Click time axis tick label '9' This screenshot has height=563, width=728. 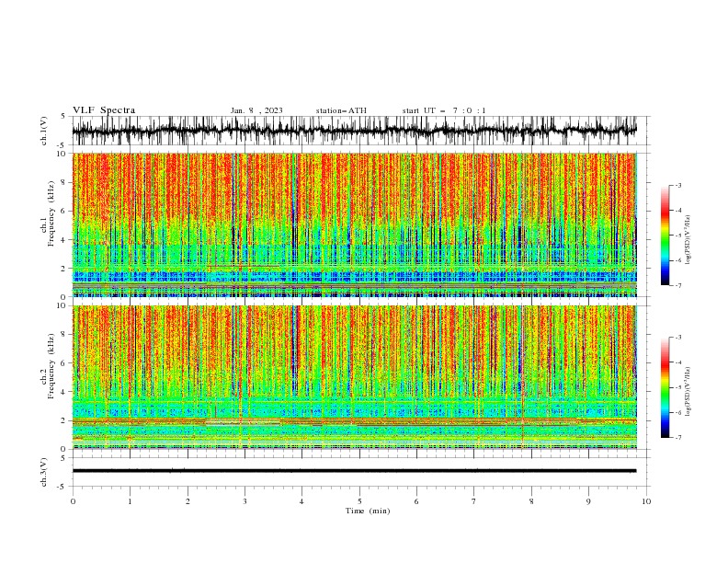(588, 501)
